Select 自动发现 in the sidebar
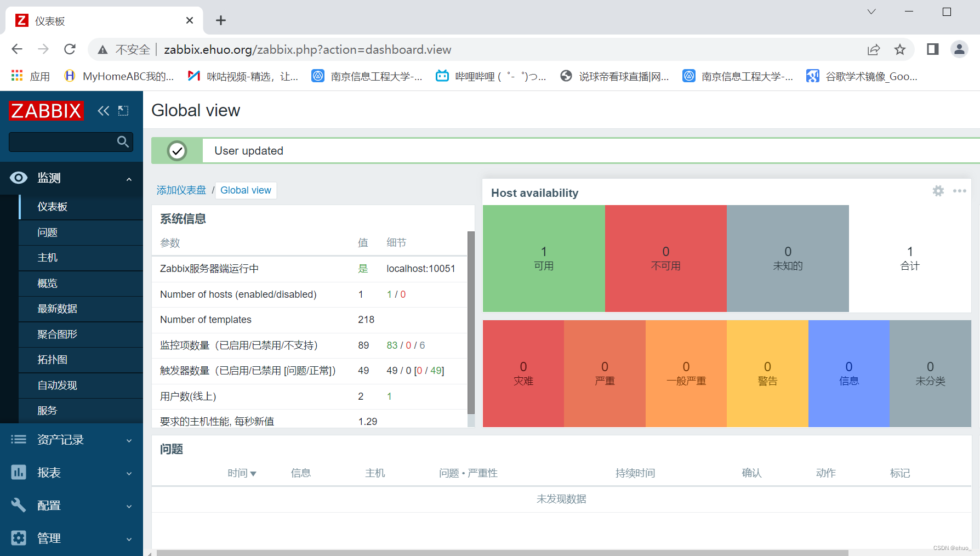Viewport: 980px width, 556px height. (x=81, y=385)
